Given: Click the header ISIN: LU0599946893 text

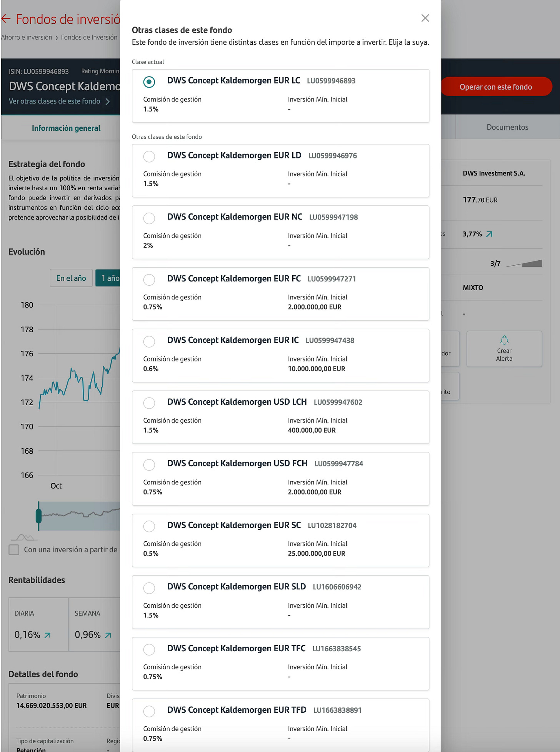Looking at the screenshot, I should 39,72.
